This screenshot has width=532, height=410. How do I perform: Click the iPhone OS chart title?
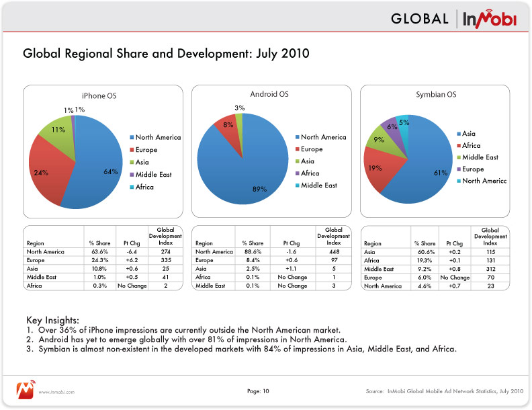pos(99,96)
